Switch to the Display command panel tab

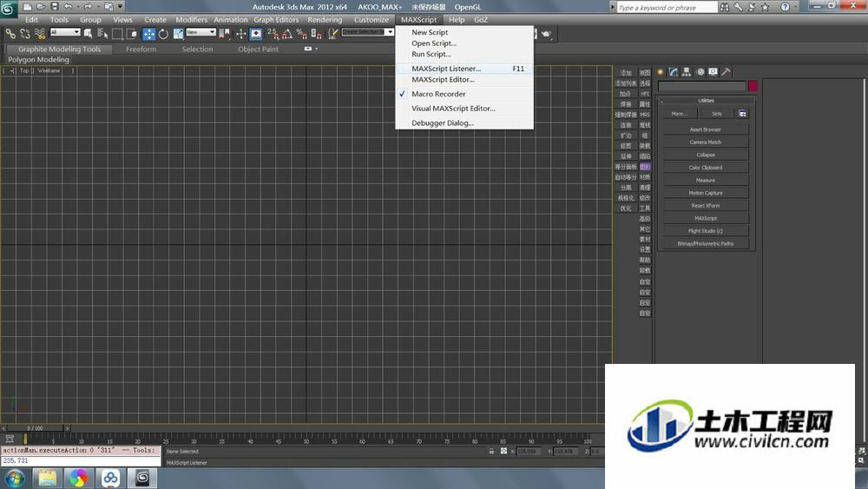pos(713,72)
